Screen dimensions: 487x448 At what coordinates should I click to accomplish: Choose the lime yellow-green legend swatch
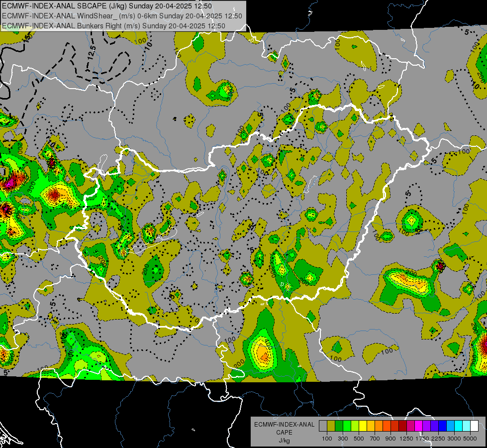point(355,426)
